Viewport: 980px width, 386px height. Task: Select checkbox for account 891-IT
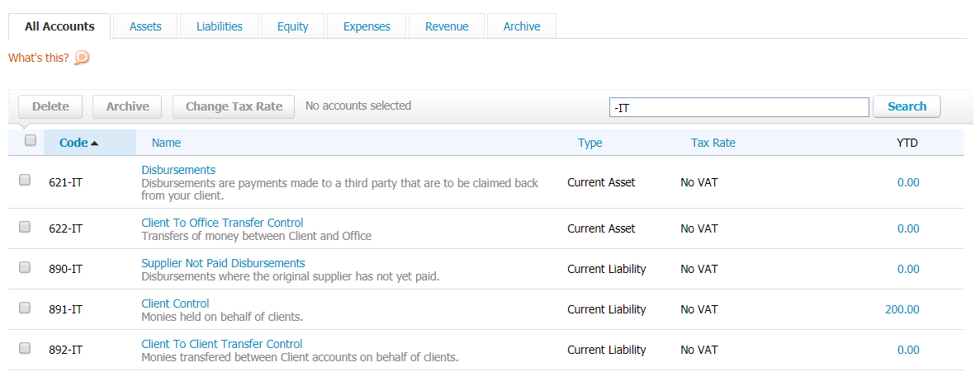(x=25, y=308)
